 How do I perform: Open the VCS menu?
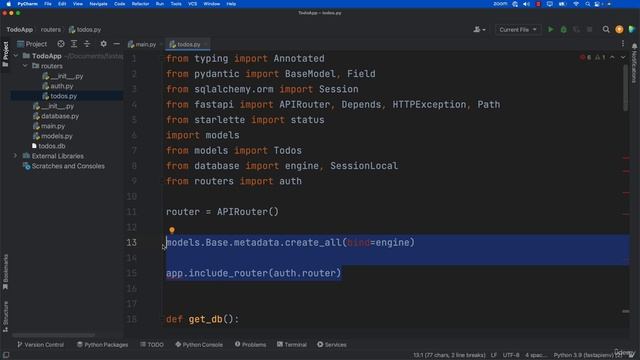[193, 4]
